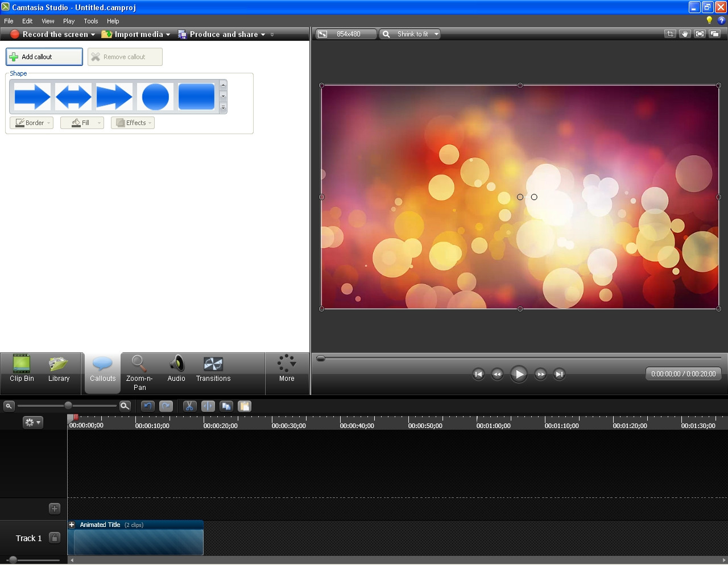Open the Tools menu

pos(91,21)
